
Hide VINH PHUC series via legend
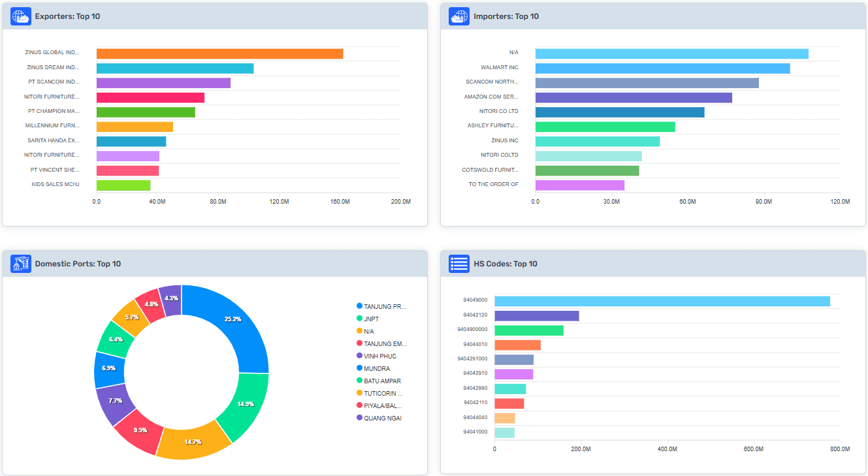point(379,356)
